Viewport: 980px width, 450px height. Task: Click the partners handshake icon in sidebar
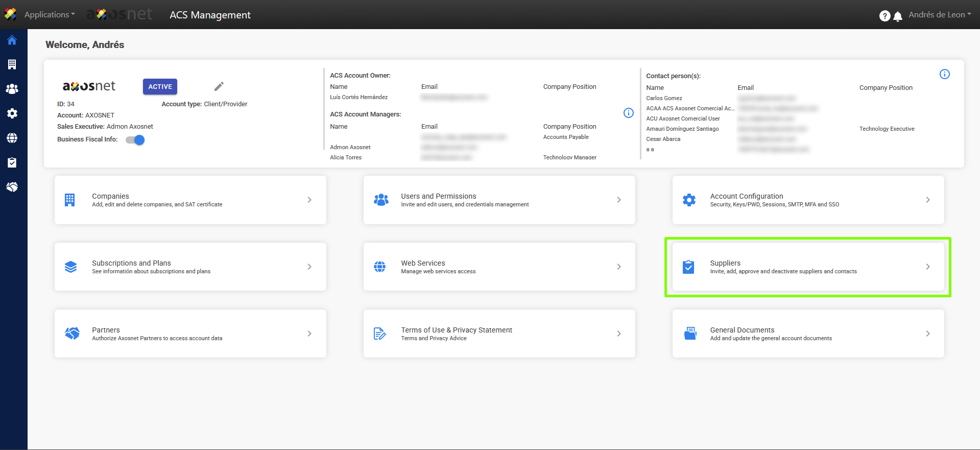tap(12, 187)
